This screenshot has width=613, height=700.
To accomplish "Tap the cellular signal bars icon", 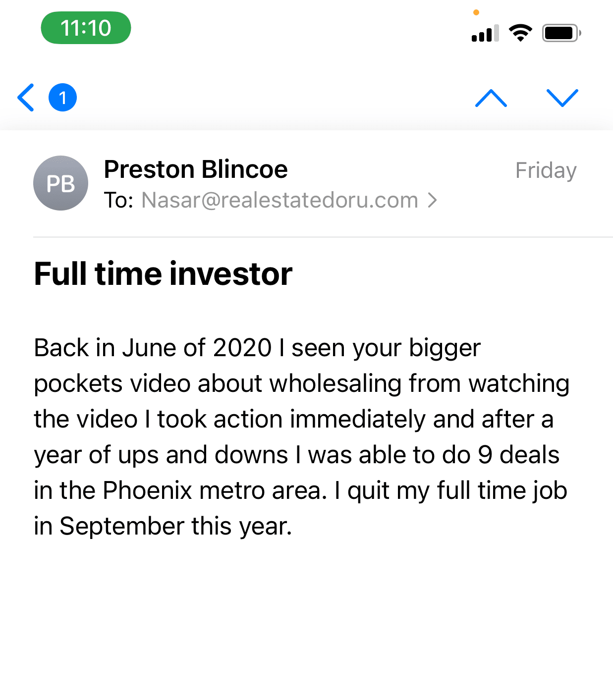I will tap(485, 34).
